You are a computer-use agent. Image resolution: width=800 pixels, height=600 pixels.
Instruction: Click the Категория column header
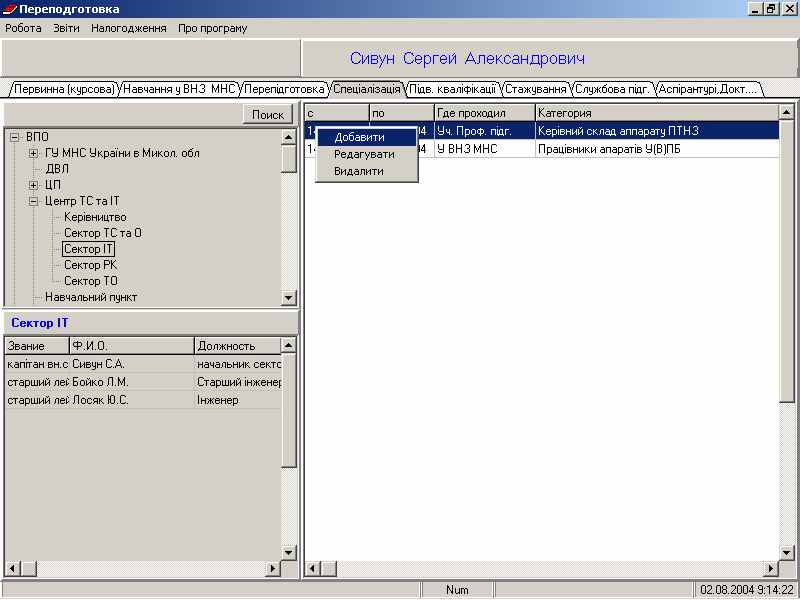click(x=657, y=113)
